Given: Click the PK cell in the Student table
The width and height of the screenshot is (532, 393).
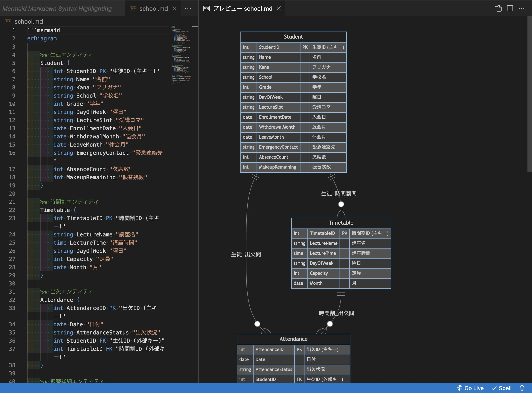Looking at the screenshot, I should pos(305,47).
